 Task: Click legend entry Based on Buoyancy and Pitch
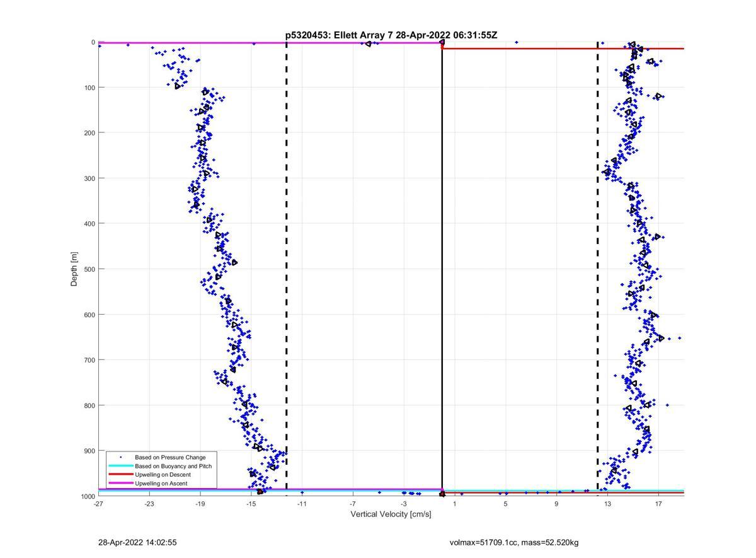click(173, 466)
